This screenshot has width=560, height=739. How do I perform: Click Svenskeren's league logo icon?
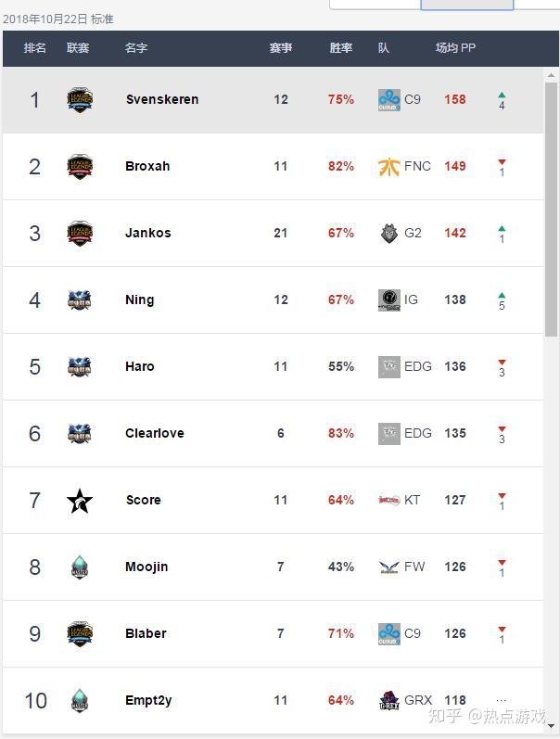(x=80, y=100)
